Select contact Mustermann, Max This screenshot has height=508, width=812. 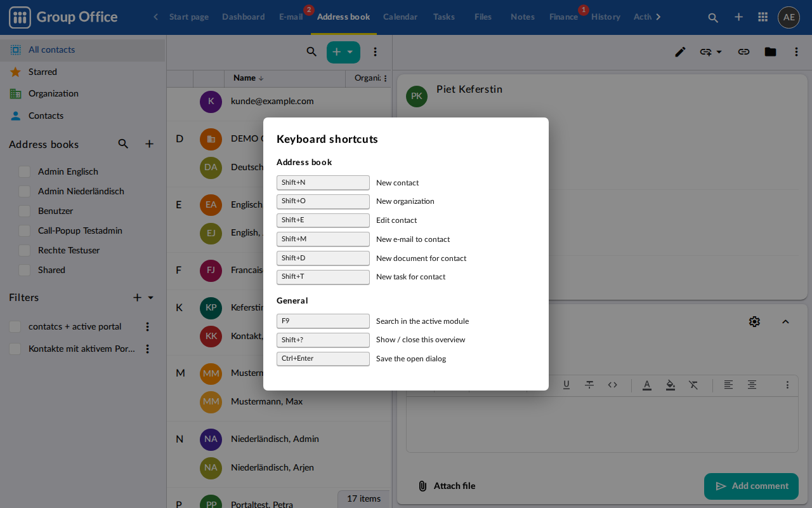279,401
